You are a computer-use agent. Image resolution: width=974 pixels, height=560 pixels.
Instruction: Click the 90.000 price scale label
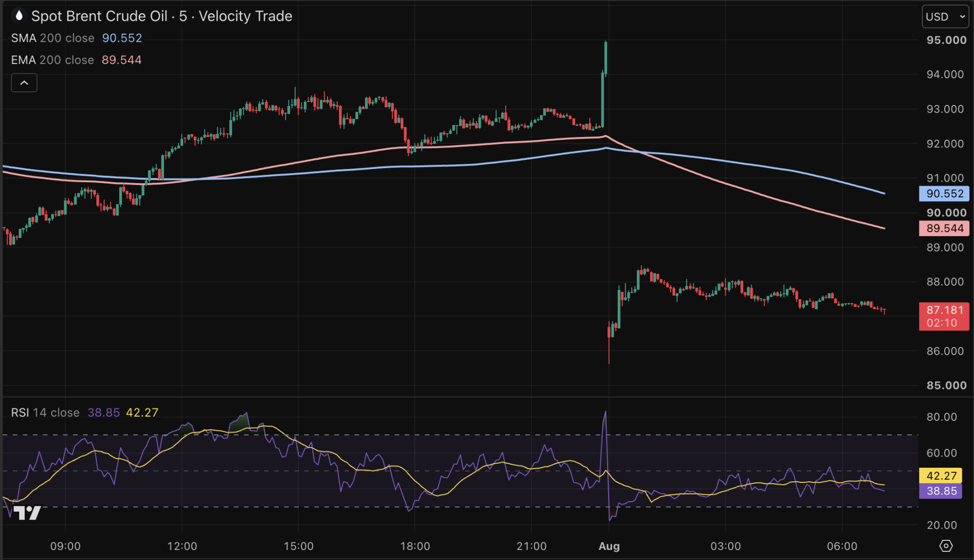[946, 213]
